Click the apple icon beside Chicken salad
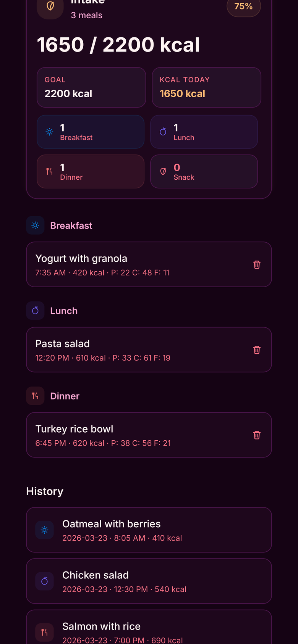The width and height of the screenshot is (298, 644). [x=45, y=581]
